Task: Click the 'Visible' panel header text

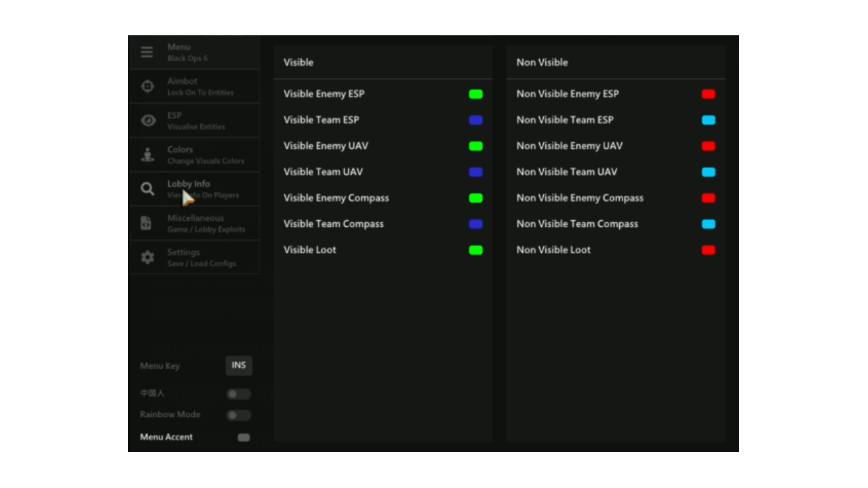Action: (x=298, y=62)
